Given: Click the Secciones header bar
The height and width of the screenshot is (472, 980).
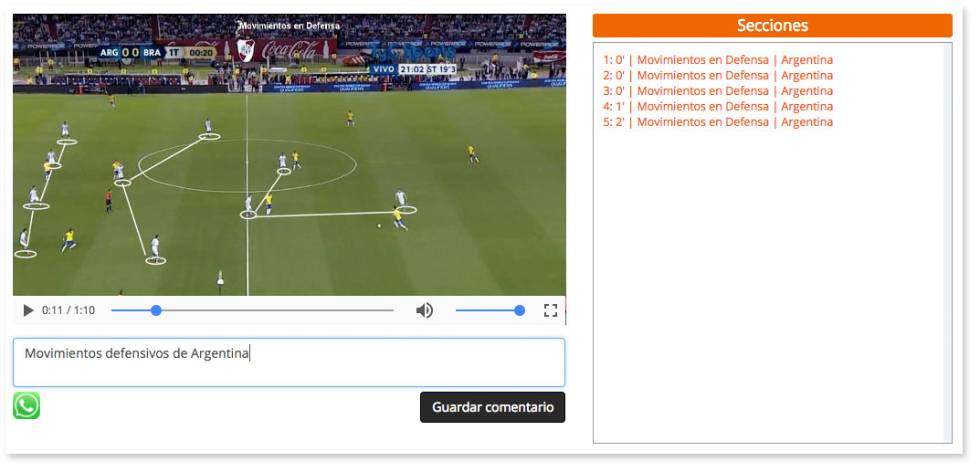Looking at the screenshot, I should pos(772,26).
